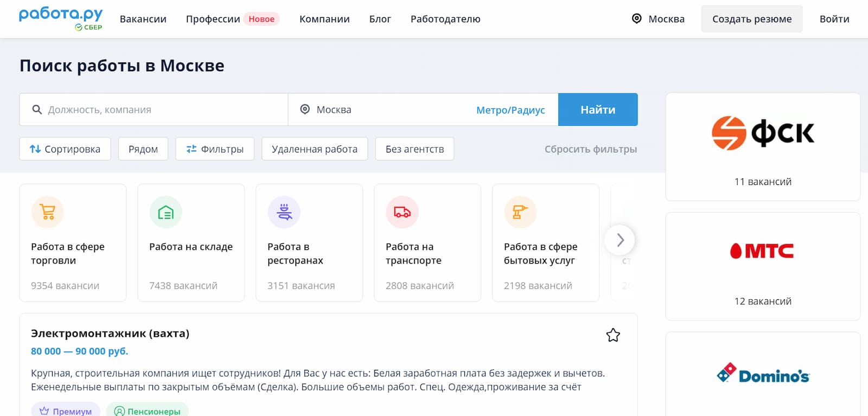The height and width of the screenshot is (416, 868).
Task: Open the Электромонтажник (вахта) vacancy title
Action: (110, 334)
